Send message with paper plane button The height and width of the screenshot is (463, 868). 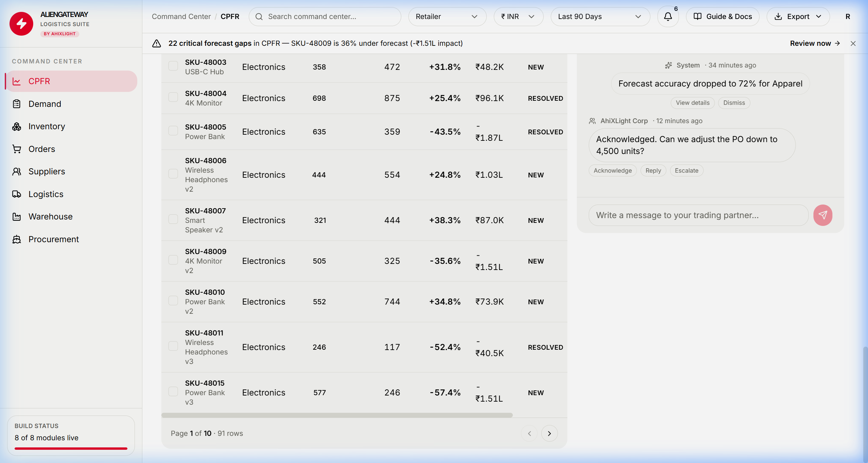[823, 215]
